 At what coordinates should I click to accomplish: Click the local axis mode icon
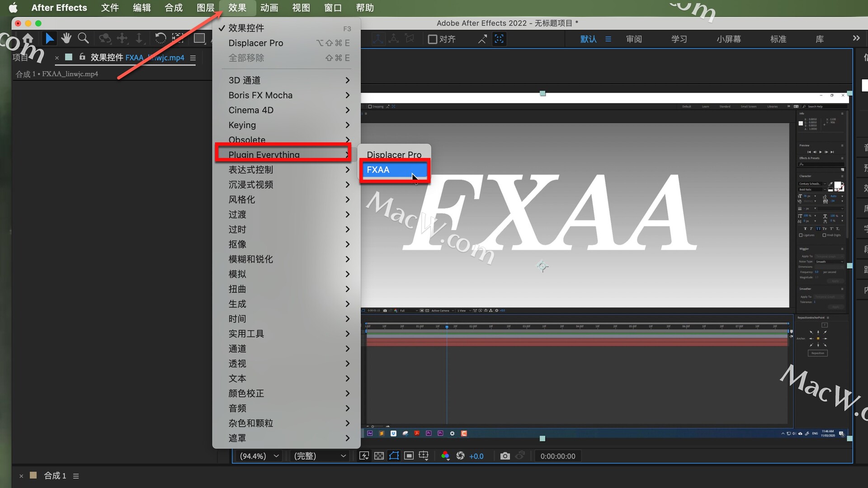[x=378, y=39]
